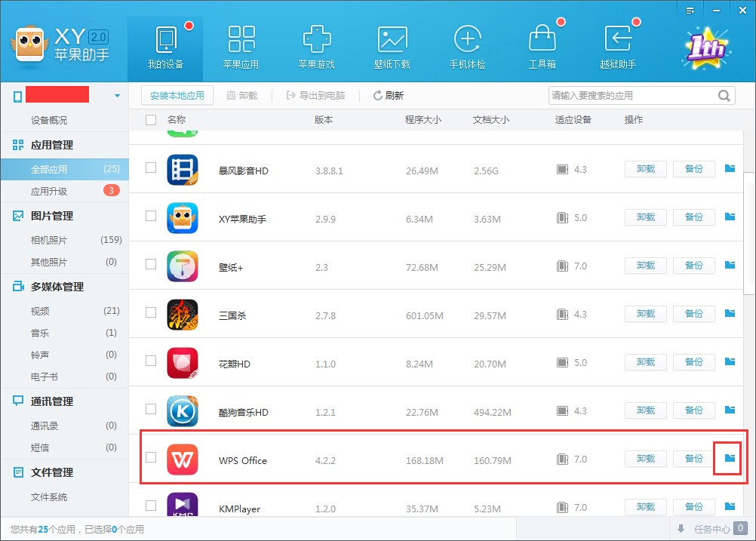Open 文件系统 in the sidebar

click(x=49, y=497)
